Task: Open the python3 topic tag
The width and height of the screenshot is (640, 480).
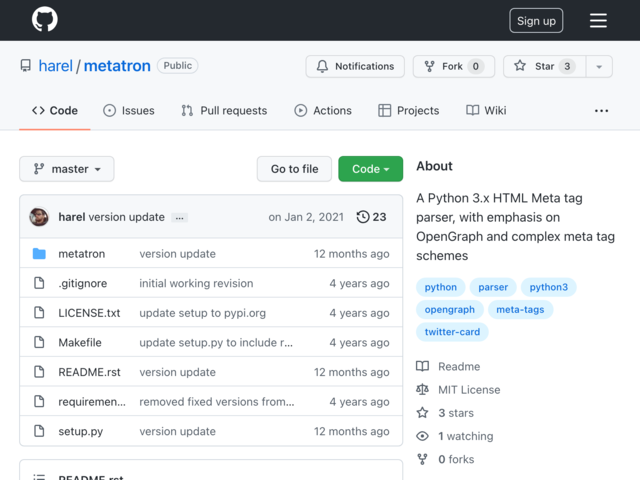Action: point(549,287)
